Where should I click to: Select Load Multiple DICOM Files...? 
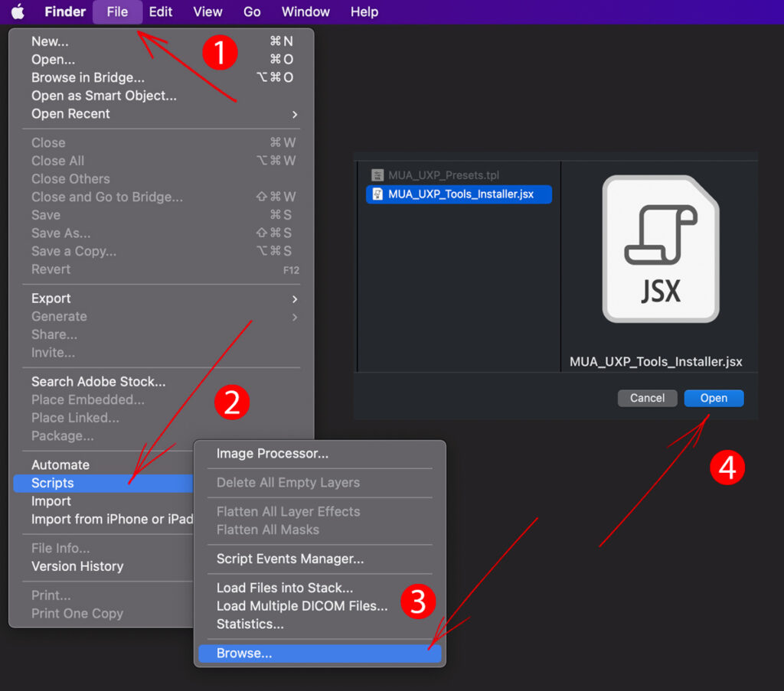[x=320, y=605]
